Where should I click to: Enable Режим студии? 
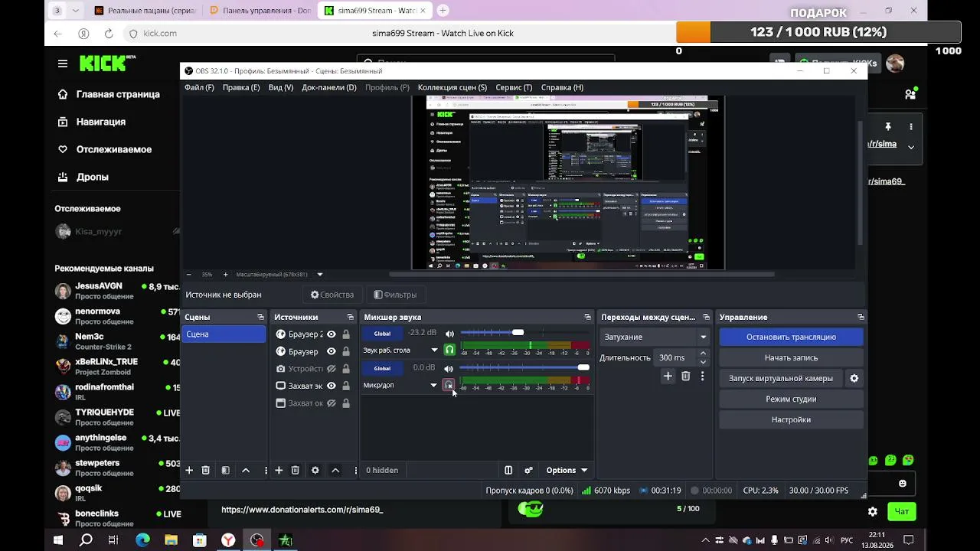pos(791,399)
